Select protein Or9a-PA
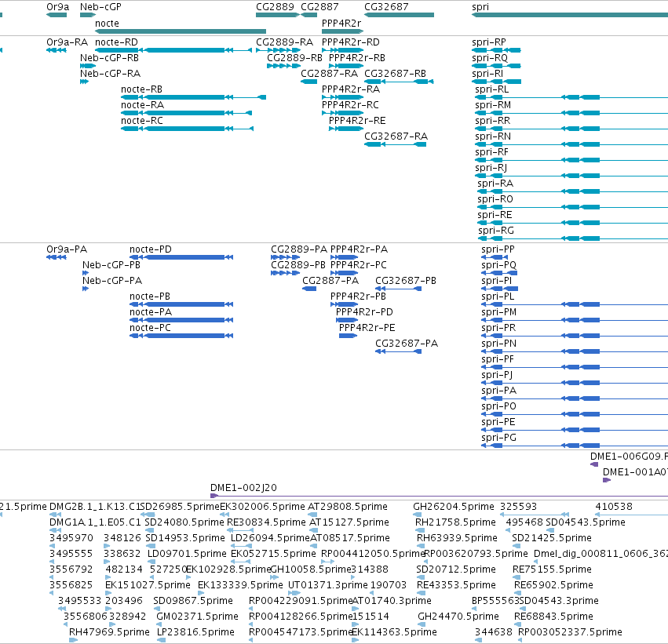Screen dimensions: 668x644 [x=57, y=257]
